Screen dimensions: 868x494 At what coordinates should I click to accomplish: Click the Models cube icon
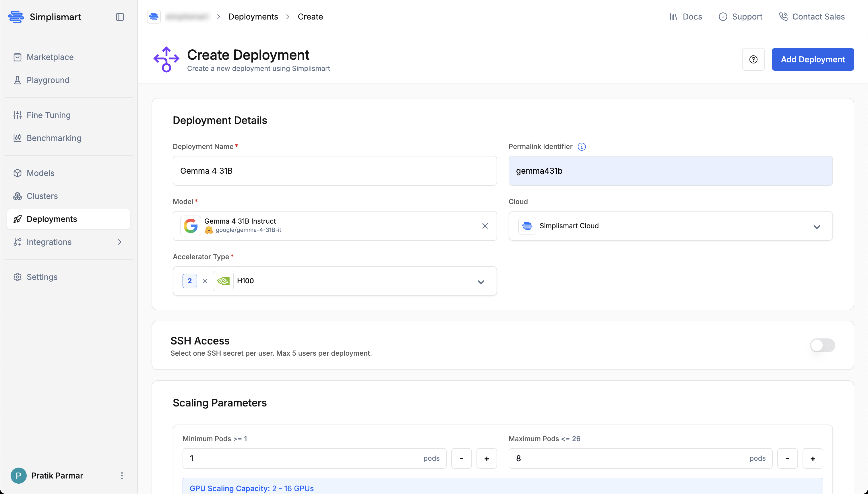click(17, 173)
